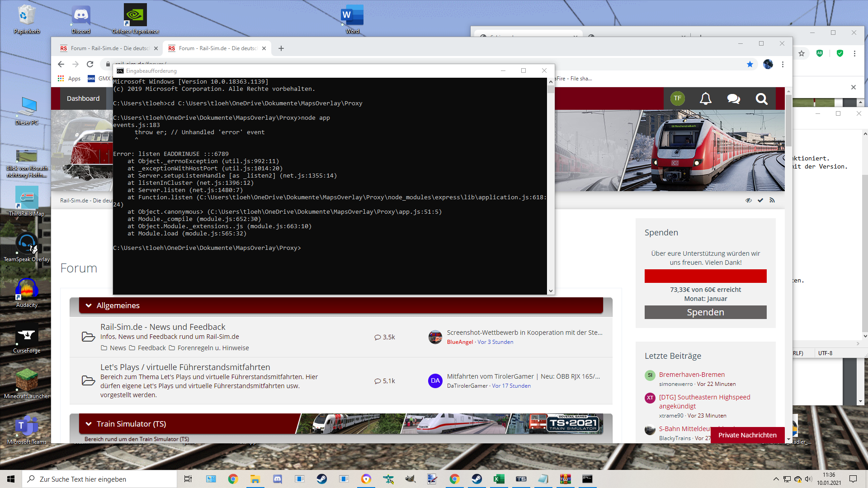Click the RSS feed icon
Screen dimensions: 868x488
772,200
